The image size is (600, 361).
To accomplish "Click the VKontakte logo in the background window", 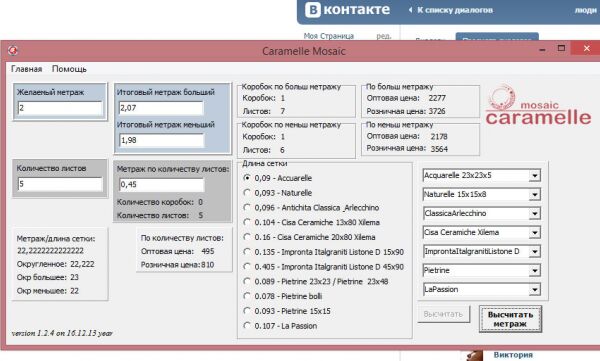I will point(347,10).
